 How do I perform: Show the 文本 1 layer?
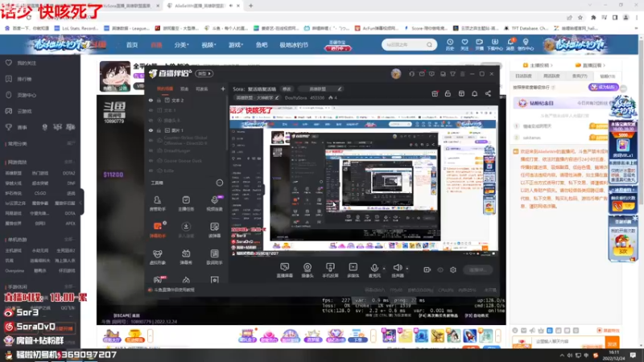click(151, 110)
